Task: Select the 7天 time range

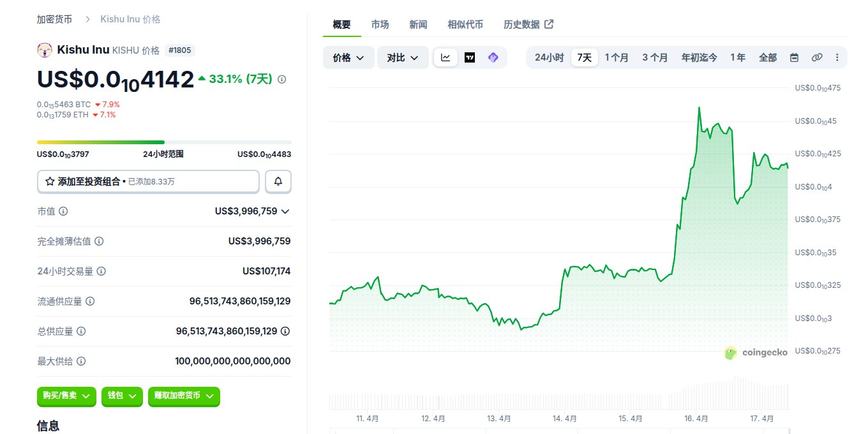Action: tap(584, 57)
